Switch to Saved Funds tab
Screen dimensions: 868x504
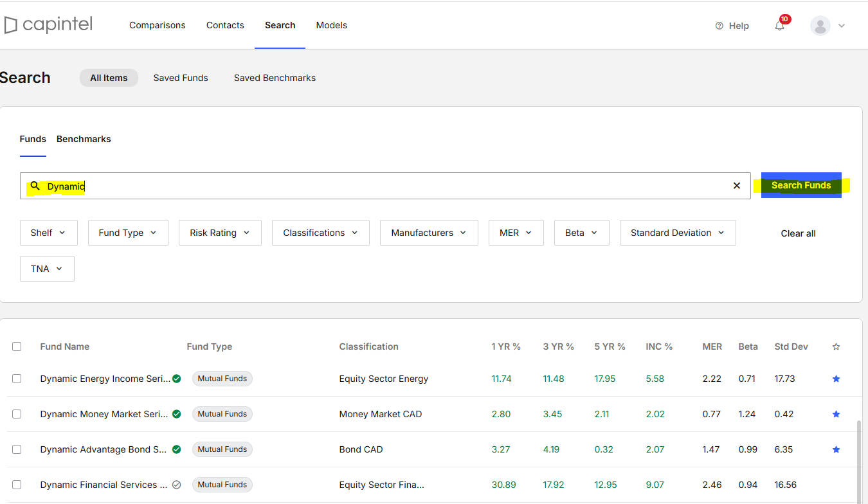(x=181, y=78)
